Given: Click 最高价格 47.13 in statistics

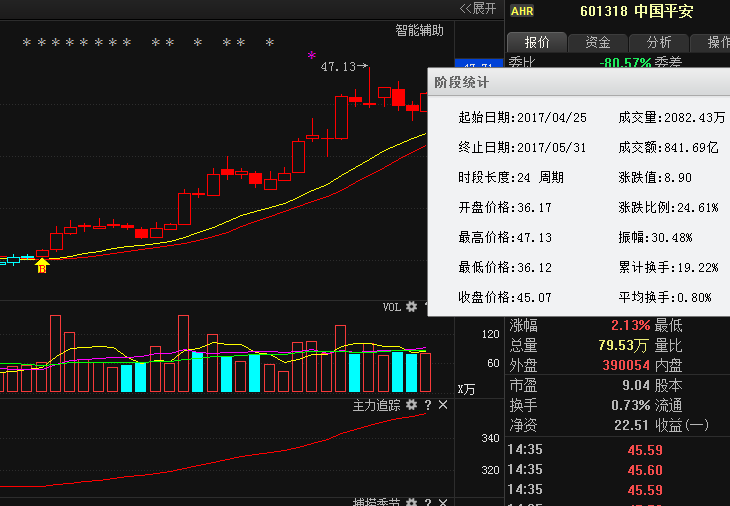Looking at the screenshot, I should tap(505, 237).
